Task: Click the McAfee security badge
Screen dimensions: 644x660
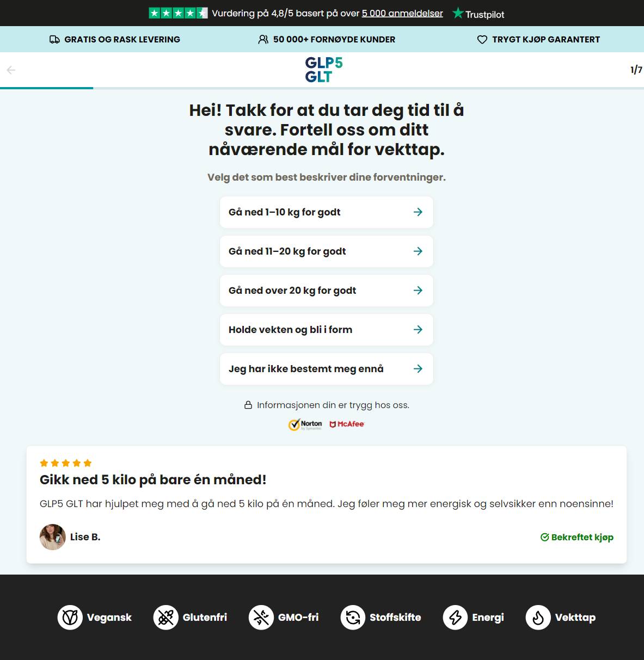Action: click(347, 424)
